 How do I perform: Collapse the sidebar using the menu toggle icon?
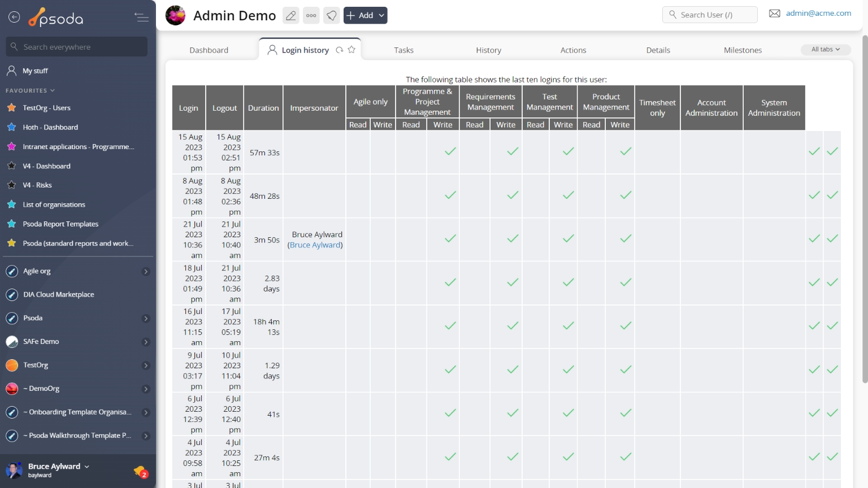(x=141, y=18)
